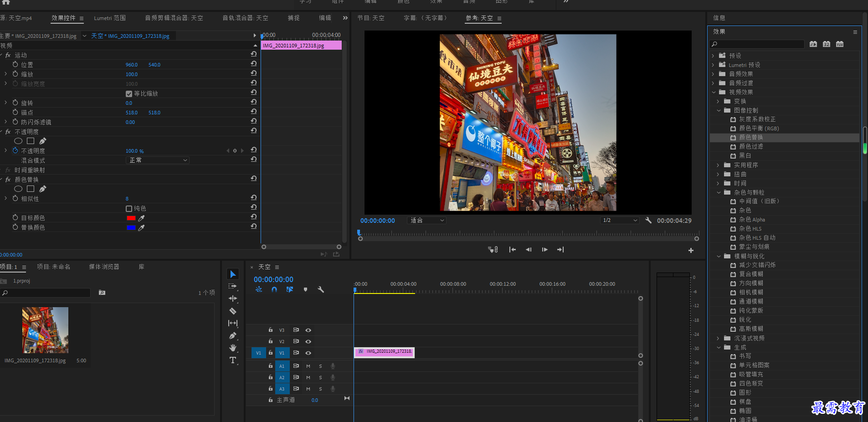Go to in point
Image resolution: width=868 pixels, height=422 pixels.
point(513,249)
